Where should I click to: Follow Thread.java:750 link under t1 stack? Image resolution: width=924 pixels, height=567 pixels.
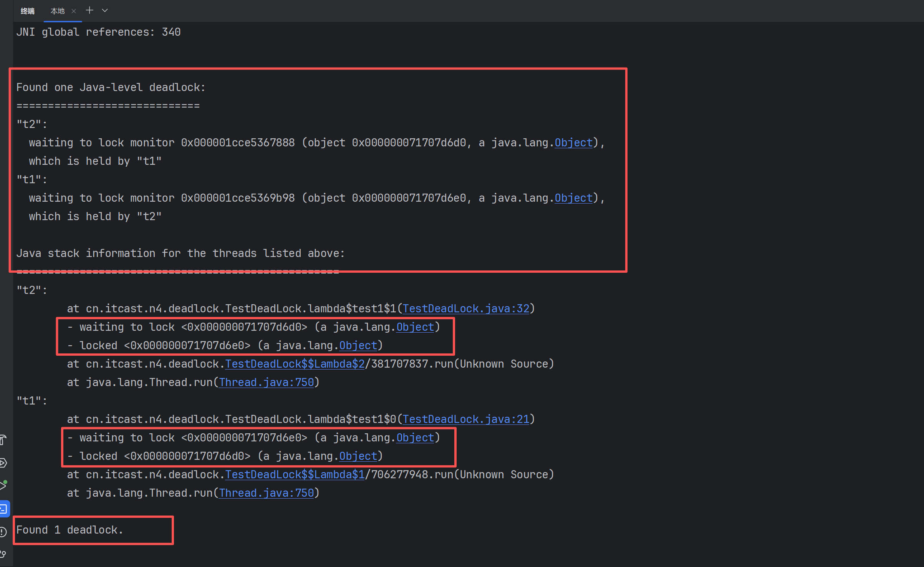coord(267,493)
